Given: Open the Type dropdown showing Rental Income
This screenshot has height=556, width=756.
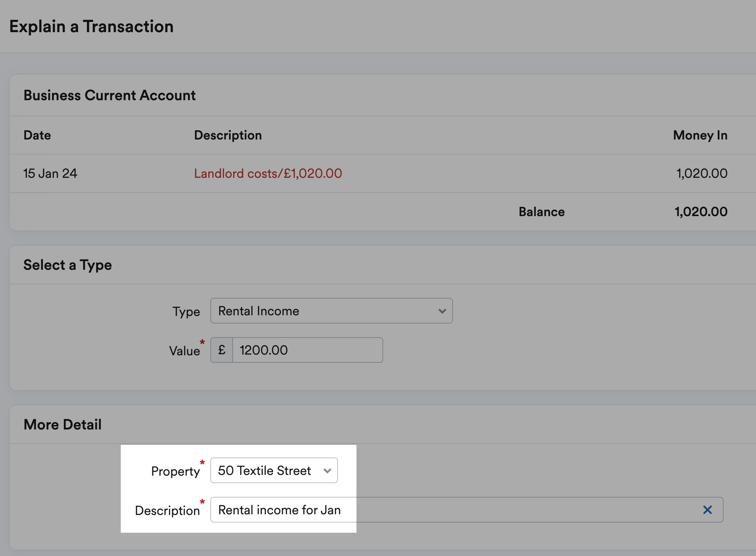Looking at the screenshot, I should click(x=331, y=311).
